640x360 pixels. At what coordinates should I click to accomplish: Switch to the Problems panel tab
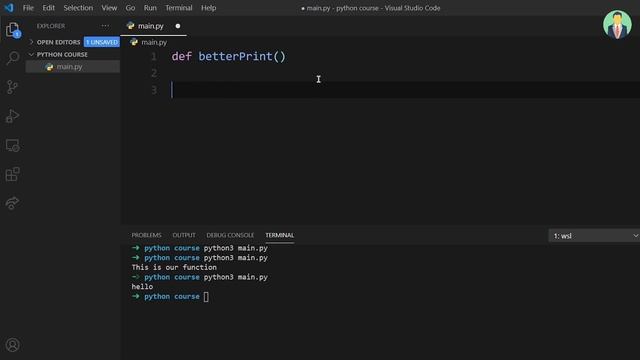pos(147,235)
